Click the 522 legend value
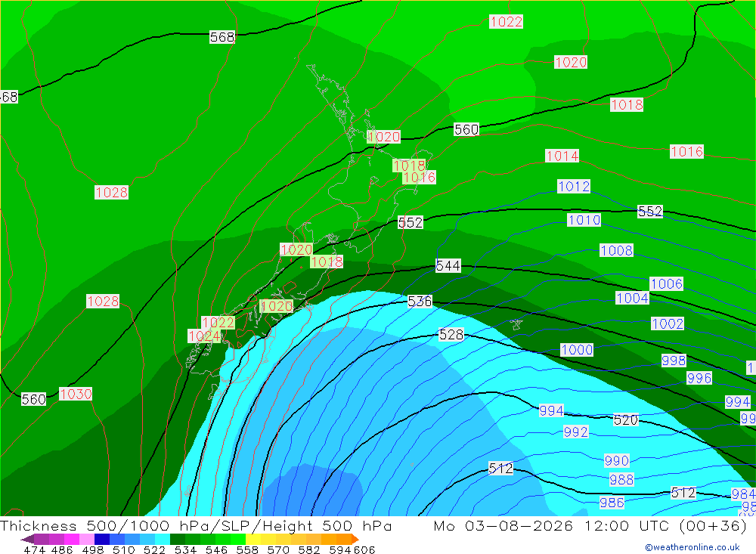 pos(154,549)
